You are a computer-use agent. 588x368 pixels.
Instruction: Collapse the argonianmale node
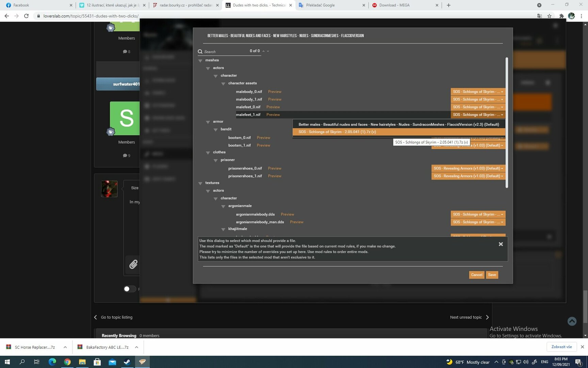pos(223,206)
